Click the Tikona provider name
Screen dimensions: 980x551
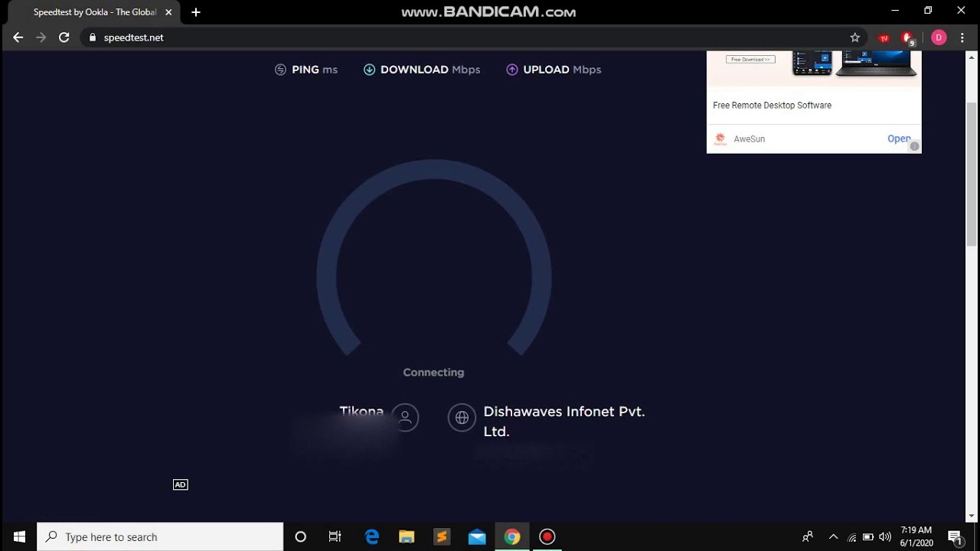[361, 412]
